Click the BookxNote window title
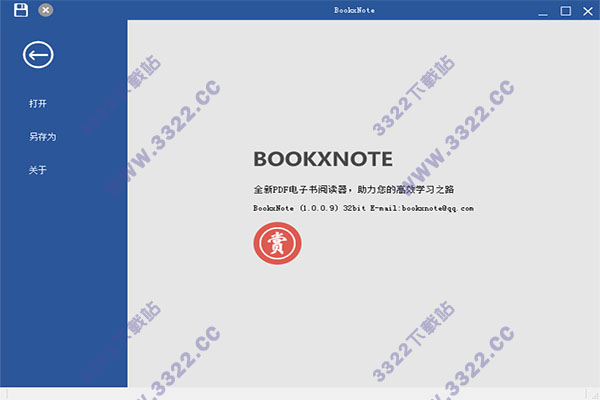Image resolution: width=600 pixels, height=400 pixels. coord(354,10)
